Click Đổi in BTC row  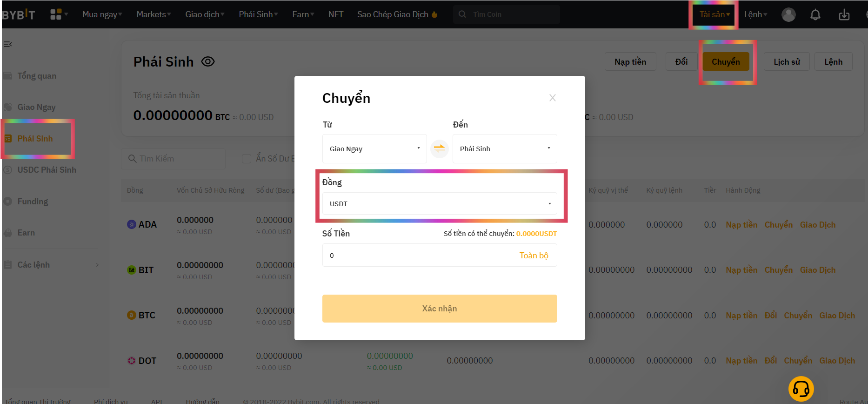click(771, 316)
